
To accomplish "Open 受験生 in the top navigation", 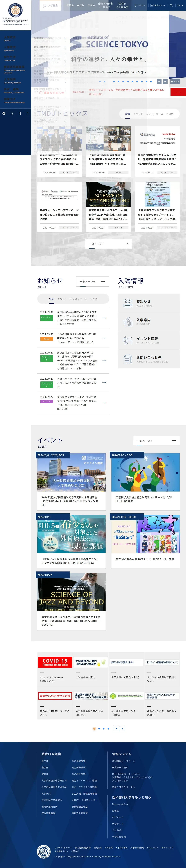I will click(x=70, y=5).
